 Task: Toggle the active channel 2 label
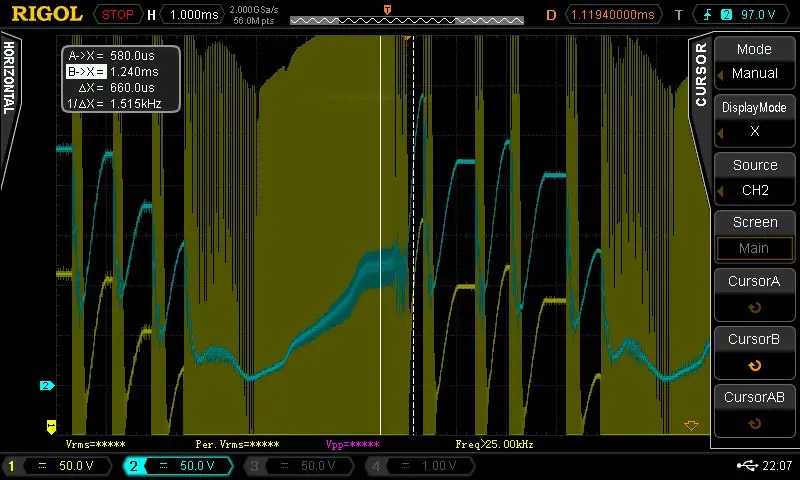[x=178, y=466]
